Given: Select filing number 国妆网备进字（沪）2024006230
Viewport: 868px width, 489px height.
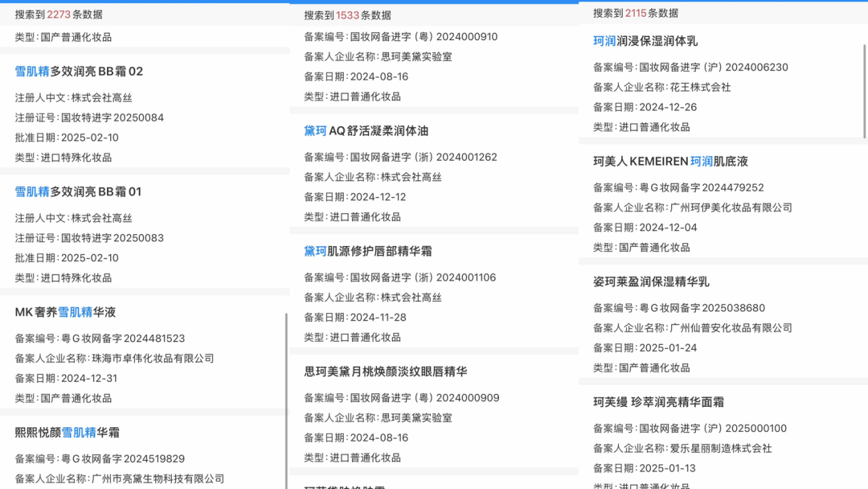Looking at the screenshot, I should (x=714, y=67).
